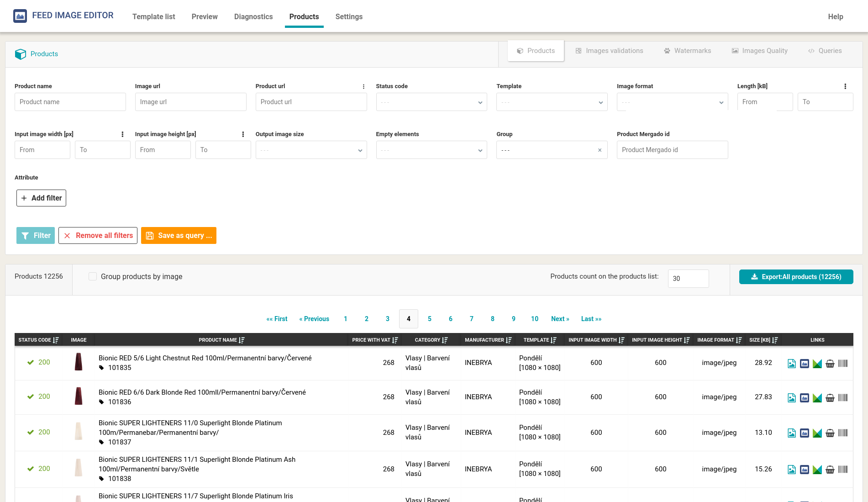
Task: Apply filters with the Filter button
Action: point(36,236)
